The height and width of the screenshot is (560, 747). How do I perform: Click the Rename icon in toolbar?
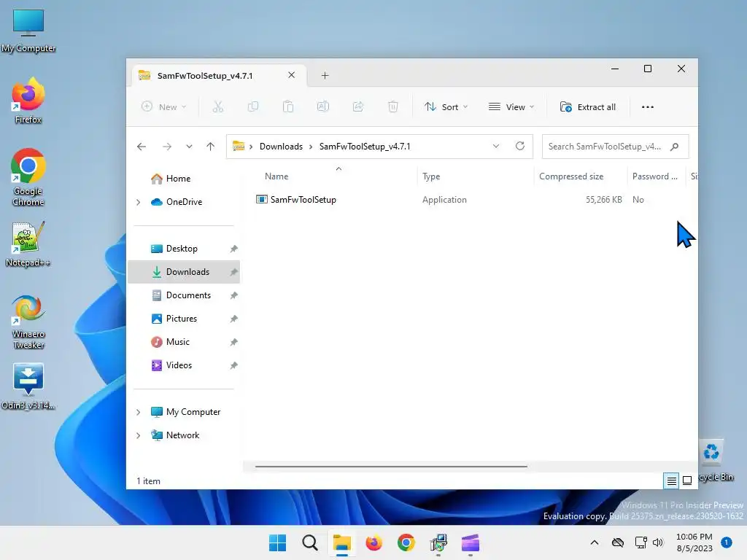[x=323, y=106]
